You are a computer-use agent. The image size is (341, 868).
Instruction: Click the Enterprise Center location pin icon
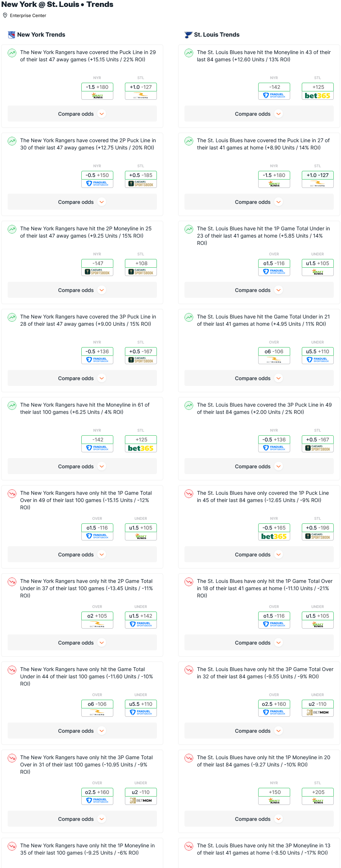click(x=5, y=16)
